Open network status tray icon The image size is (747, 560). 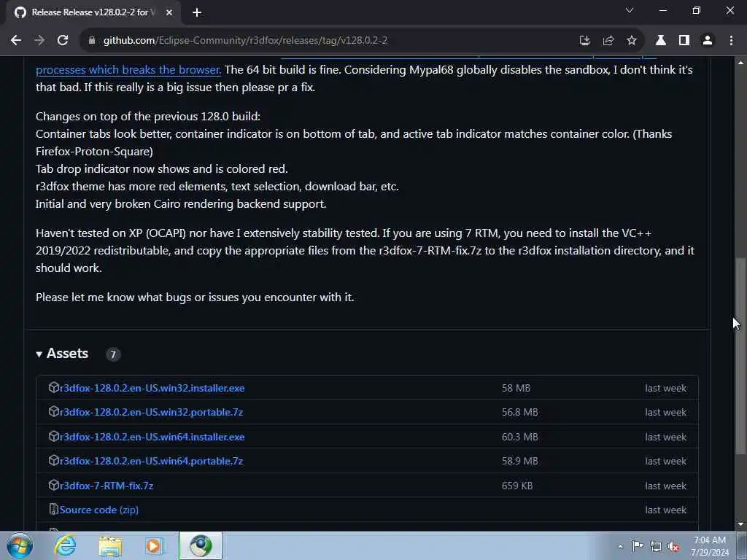(x=656, y=546)
